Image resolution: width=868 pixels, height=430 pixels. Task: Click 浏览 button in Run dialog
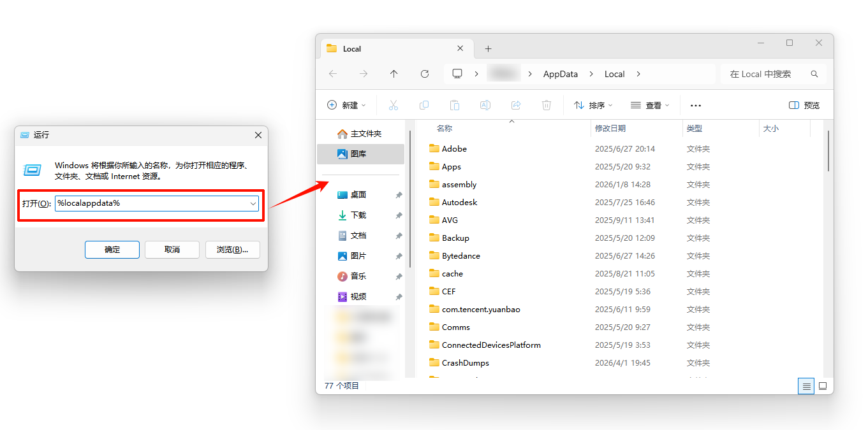coord(232,250)
